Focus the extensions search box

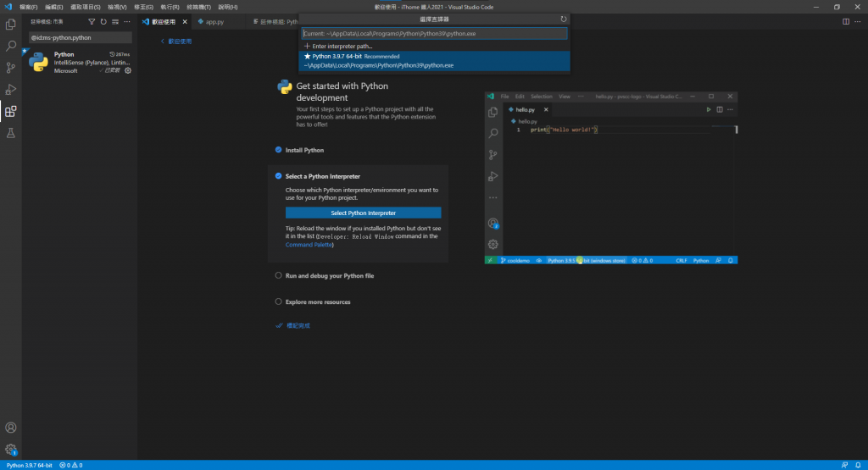click(81, 37)
